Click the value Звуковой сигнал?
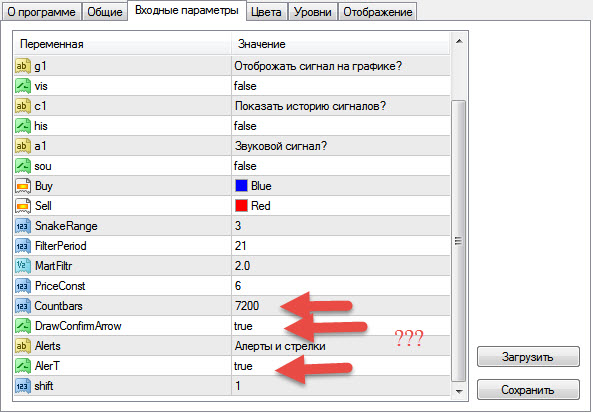 point(281,146)
